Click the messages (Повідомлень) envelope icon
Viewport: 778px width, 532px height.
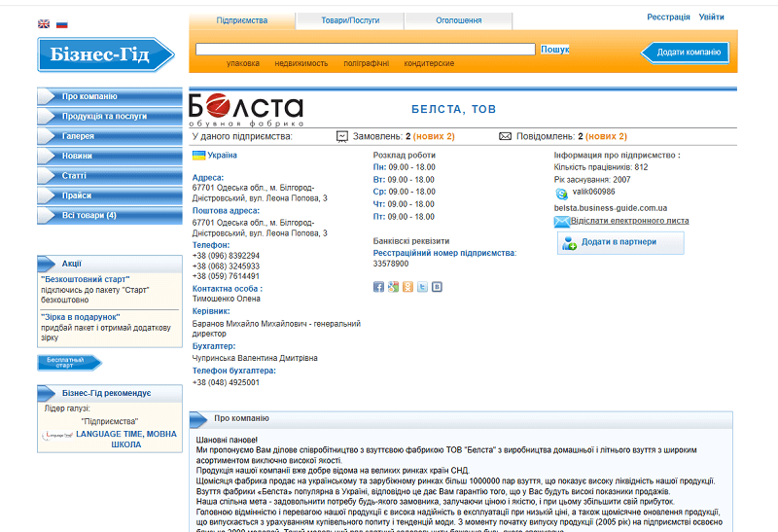coord(505,136)
